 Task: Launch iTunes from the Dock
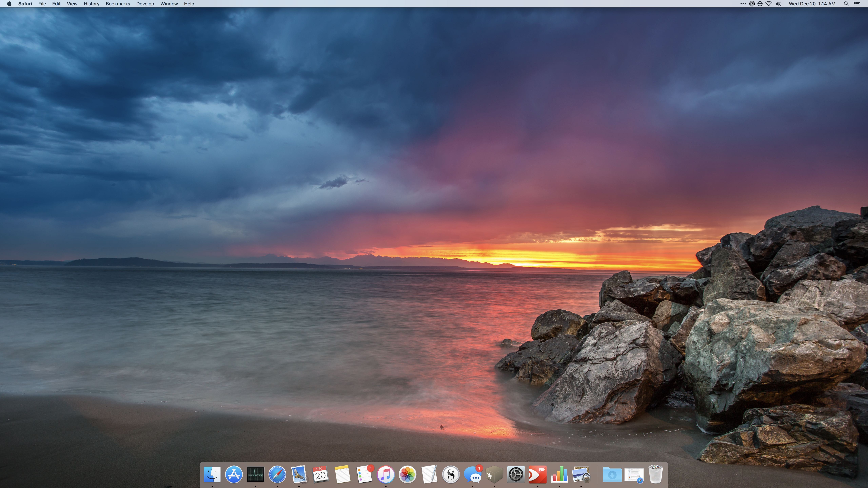click(x=386, y=474)
